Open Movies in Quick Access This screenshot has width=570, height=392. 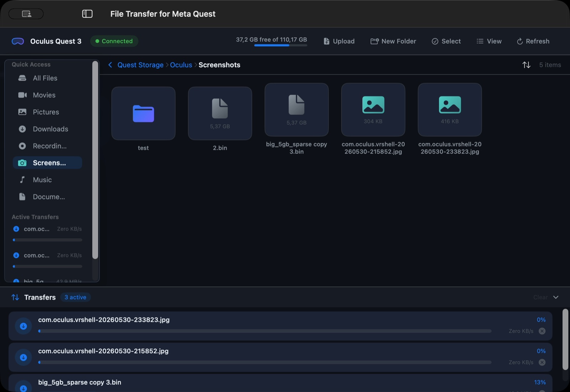47,95
